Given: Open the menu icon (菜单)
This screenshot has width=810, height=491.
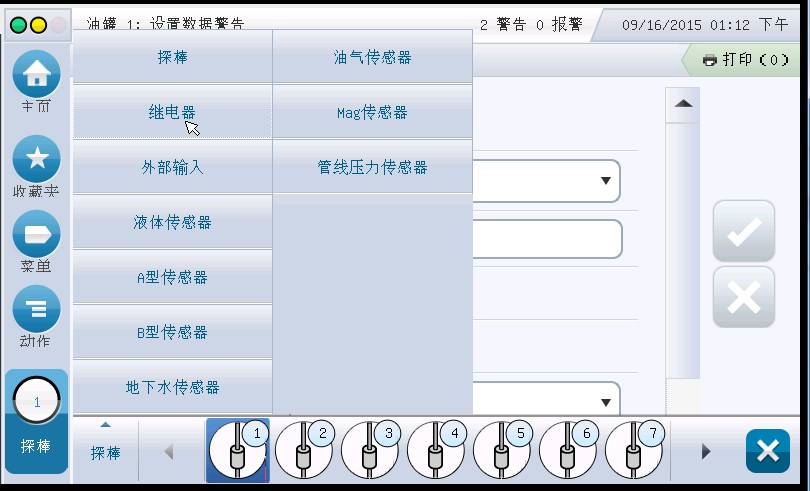Looking at the screenshot, I should point(36,235).
